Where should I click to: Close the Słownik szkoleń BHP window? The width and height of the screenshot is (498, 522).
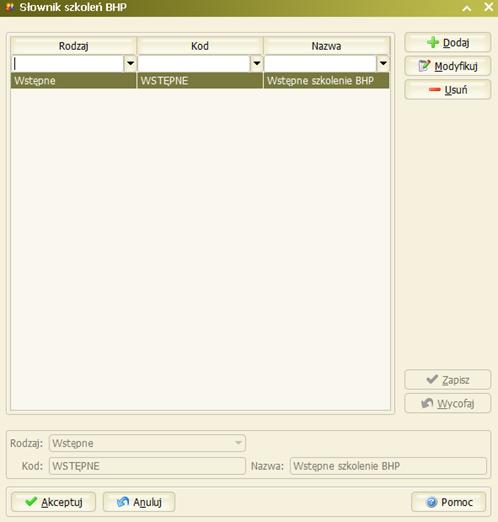point(489,7)
